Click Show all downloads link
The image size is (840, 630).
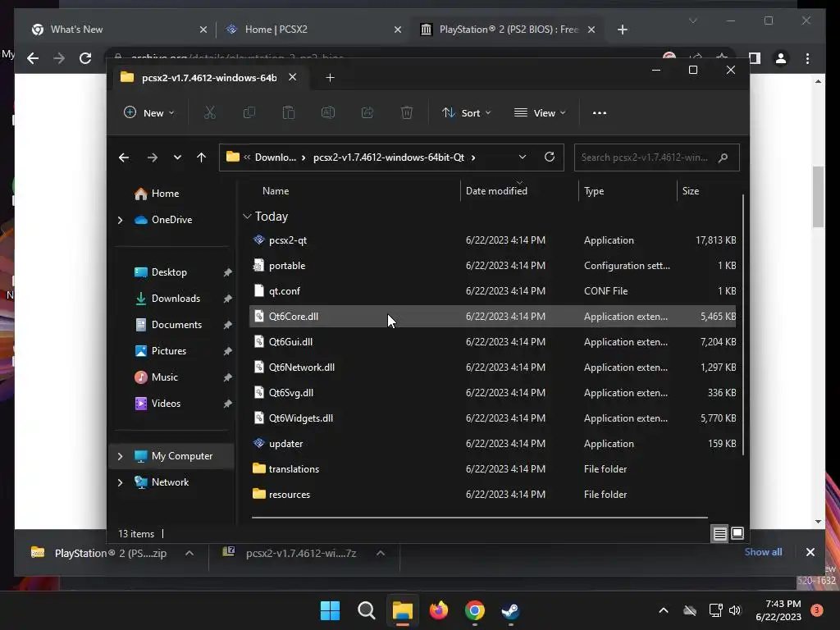[763, 552]
